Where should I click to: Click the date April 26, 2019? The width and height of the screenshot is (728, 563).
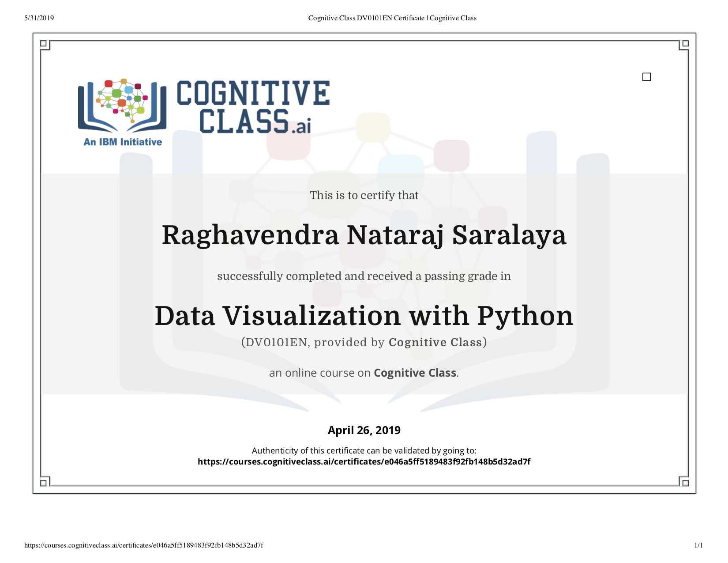tap(364, 430)
